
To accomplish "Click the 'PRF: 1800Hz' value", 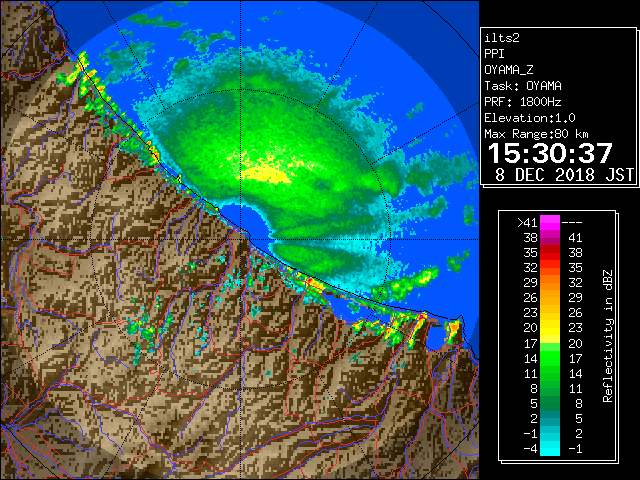I will pyautogui.click(x=523, y=102).
